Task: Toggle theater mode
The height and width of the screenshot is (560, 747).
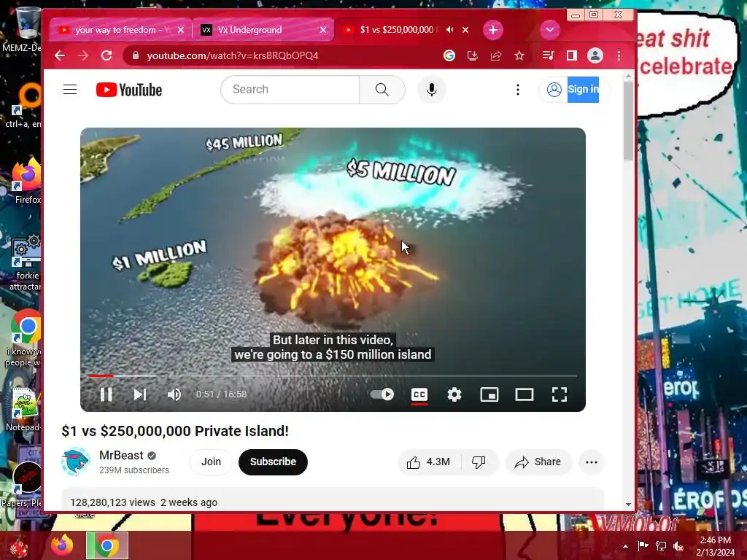Action: (x=525, y=394)
